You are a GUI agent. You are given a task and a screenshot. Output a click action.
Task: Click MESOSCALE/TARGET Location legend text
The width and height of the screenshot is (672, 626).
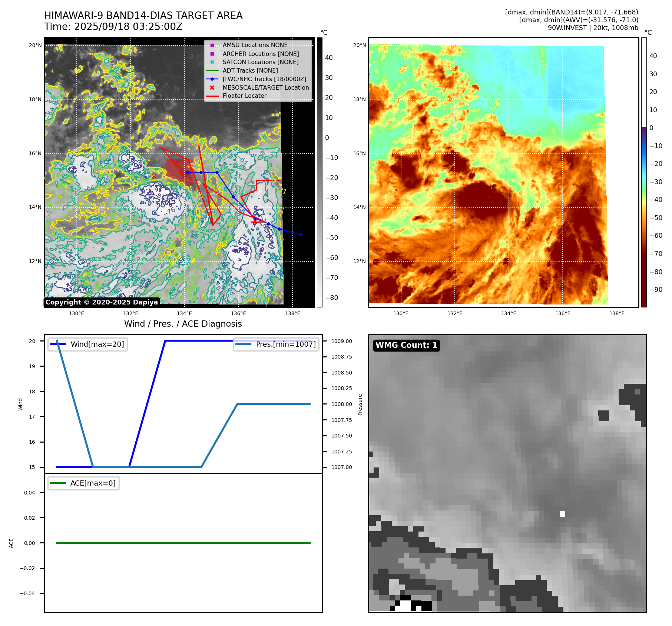tap(266, 87)
